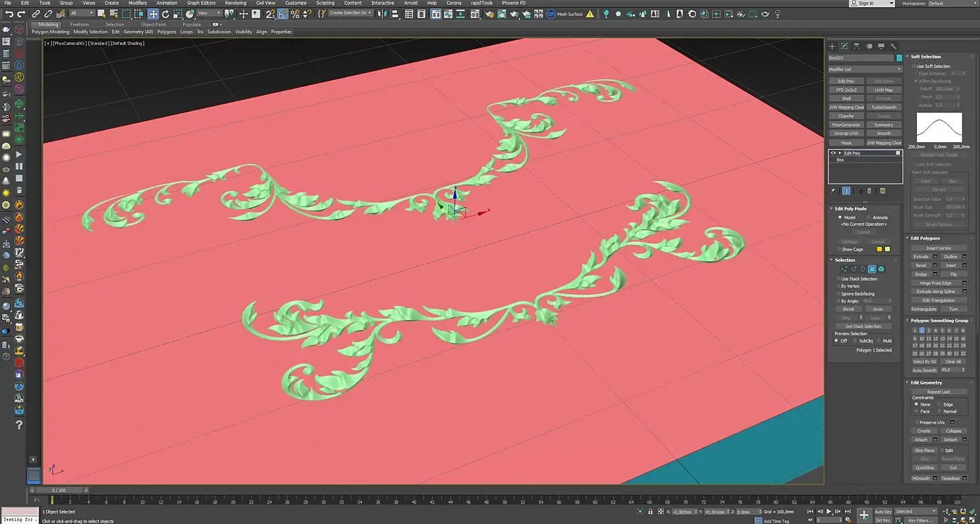The width and height of the screenshot is (980, 524).
Task: Enable the Use Soft Selection checkbox
Action: (x=913, y=66)
